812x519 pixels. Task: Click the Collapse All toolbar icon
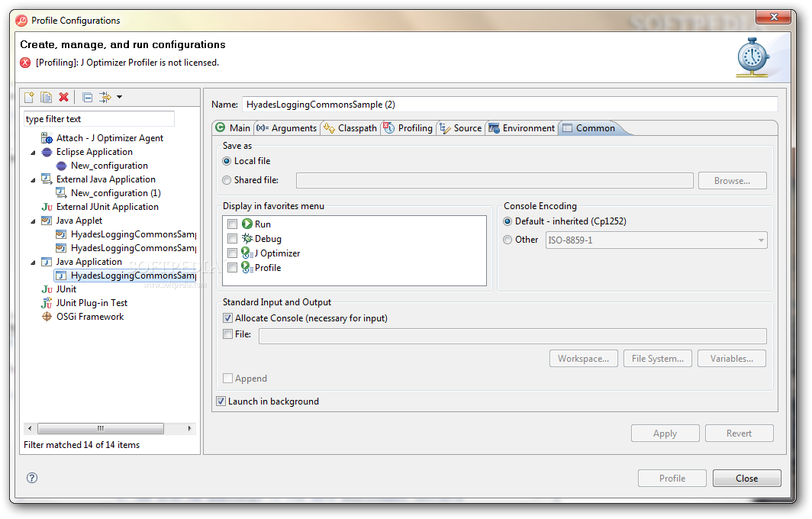tap(88, 97)
